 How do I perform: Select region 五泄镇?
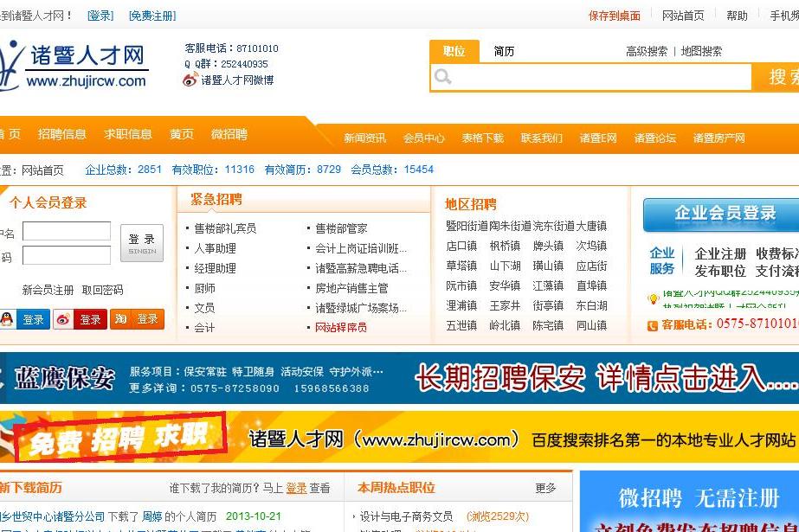461,325
